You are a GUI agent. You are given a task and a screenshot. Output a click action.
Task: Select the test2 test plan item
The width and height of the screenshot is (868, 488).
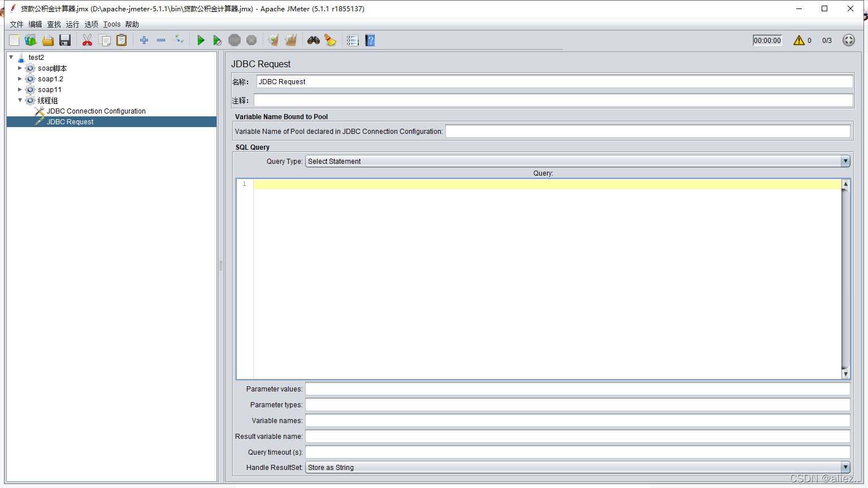tap(36, 57)
